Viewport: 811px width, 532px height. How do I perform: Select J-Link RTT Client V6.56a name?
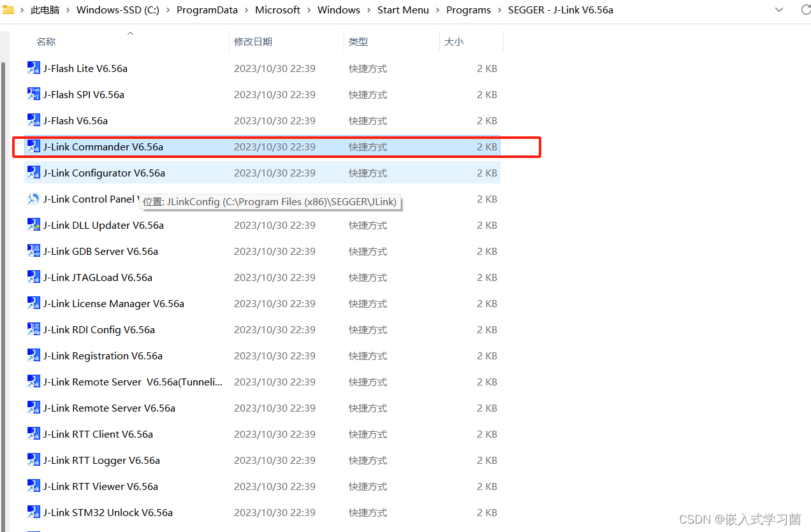98,434
